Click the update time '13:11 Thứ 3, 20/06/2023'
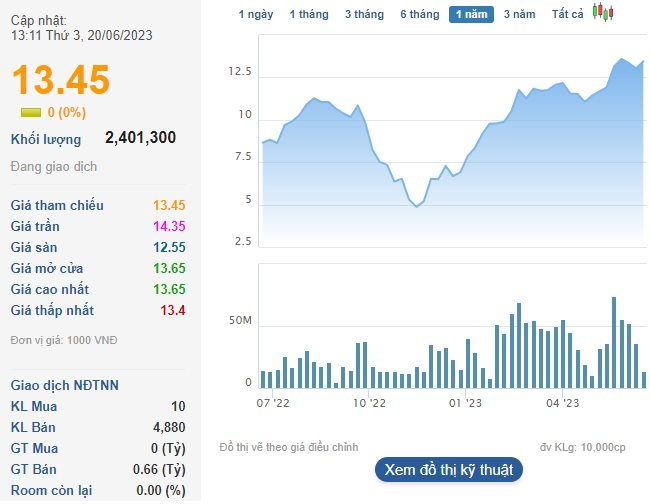The height and width of the screenshot is (504, 650). click(82, 35)
